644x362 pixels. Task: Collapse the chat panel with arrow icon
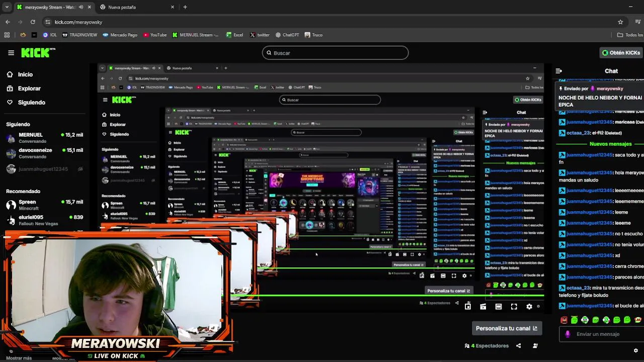[x=558, y=71]
